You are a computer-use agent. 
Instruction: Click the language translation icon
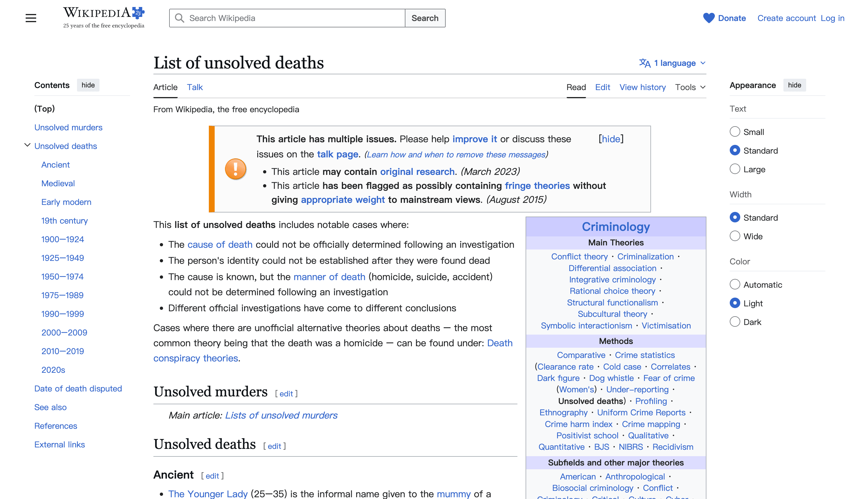click(x=645, y=63)
